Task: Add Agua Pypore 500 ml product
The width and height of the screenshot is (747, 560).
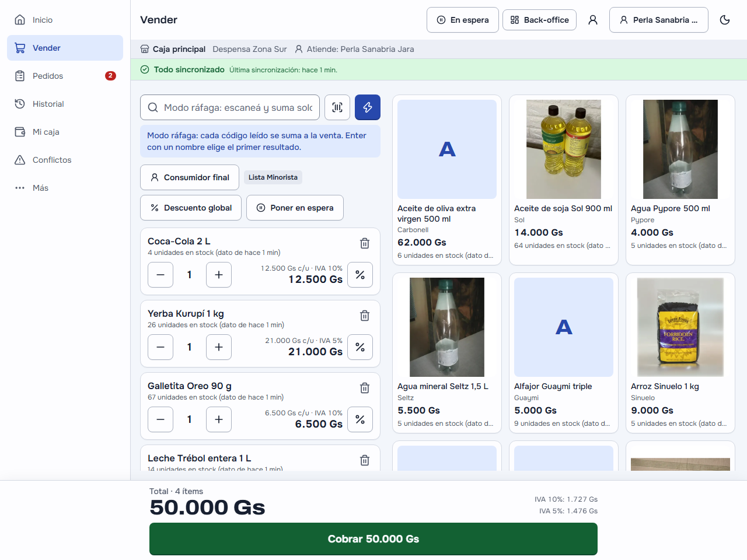Action: (680, 180)
